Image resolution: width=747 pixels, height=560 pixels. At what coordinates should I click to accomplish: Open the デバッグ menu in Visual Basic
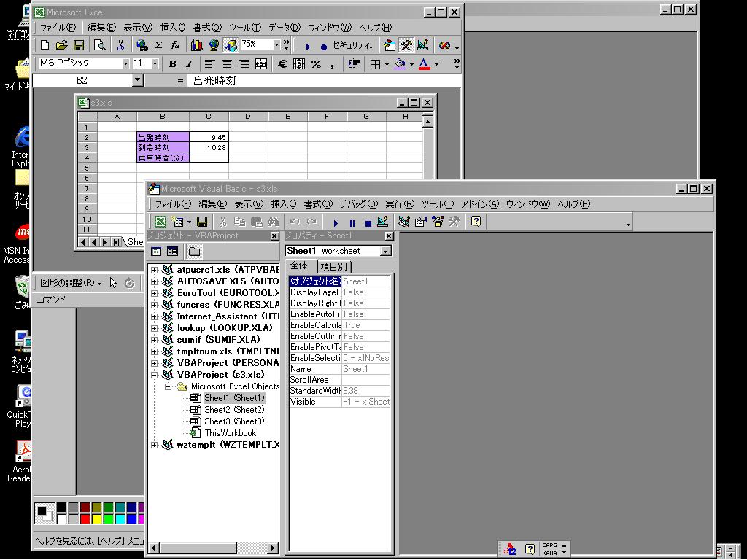[359, 204]
